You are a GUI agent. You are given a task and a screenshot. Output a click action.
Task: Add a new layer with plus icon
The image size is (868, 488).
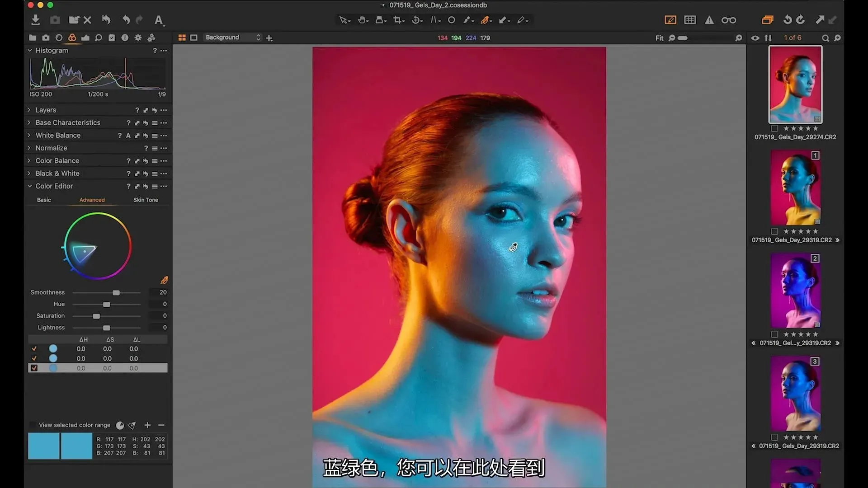tap(269, 38)
